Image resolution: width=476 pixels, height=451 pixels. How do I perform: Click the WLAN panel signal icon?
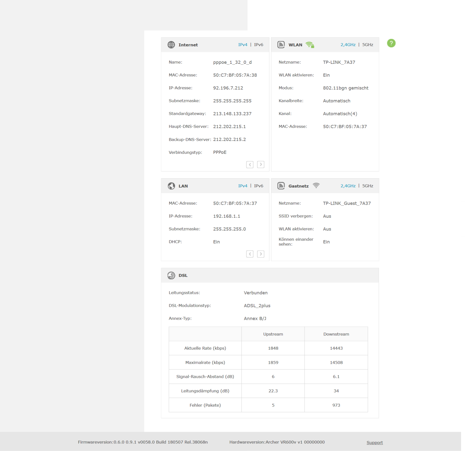281,45
